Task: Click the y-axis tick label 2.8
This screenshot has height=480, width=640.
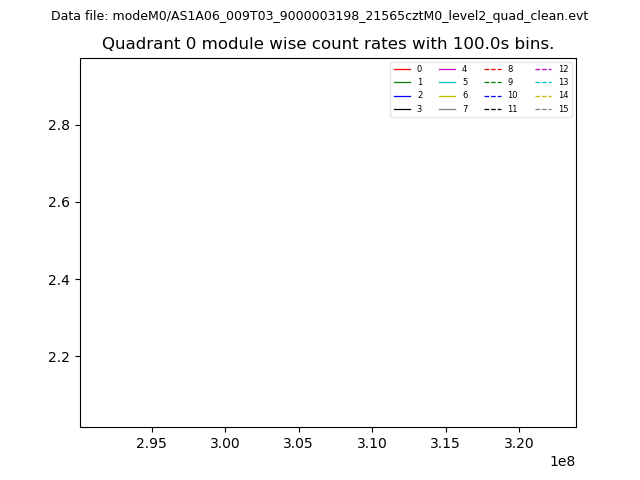Action: click(x=56, y=125)
